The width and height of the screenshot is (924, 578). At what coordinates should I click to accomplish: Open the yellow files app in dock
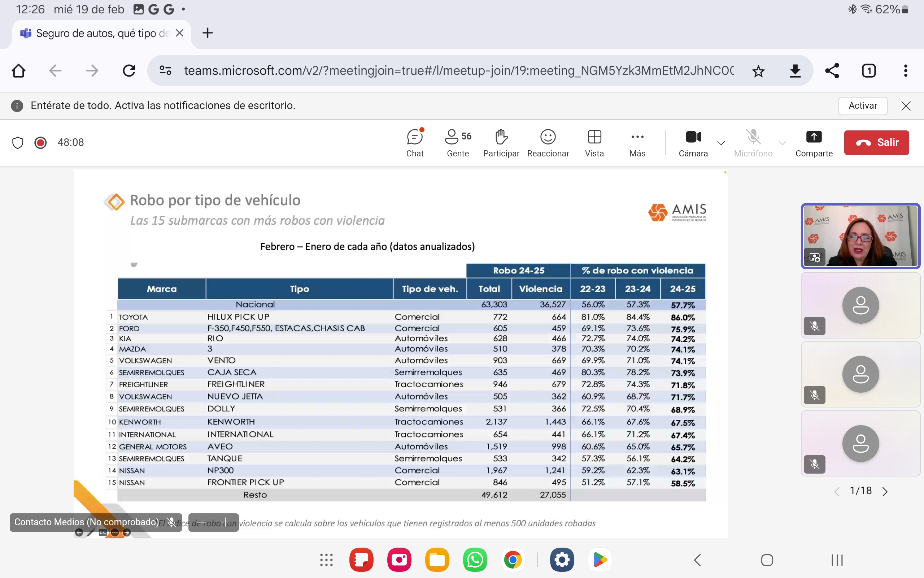pyautogui.click(x=437, y=560)
